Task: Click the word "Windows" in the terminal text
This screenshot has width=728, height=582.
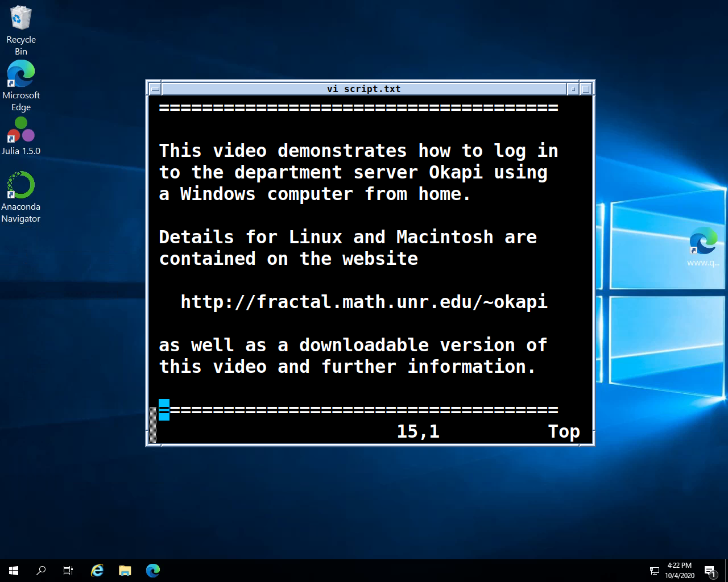Action: (x=218, y=194)
